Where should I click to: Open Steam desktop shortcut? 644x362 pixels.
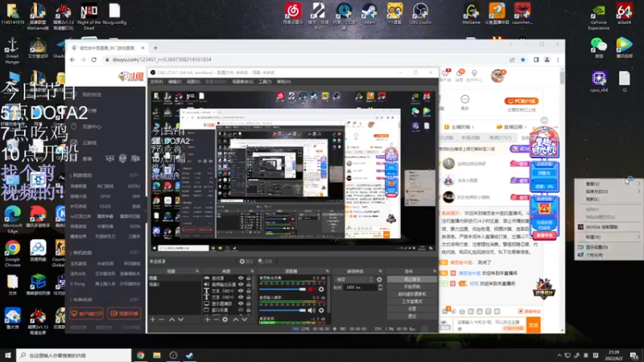(369, 14)
